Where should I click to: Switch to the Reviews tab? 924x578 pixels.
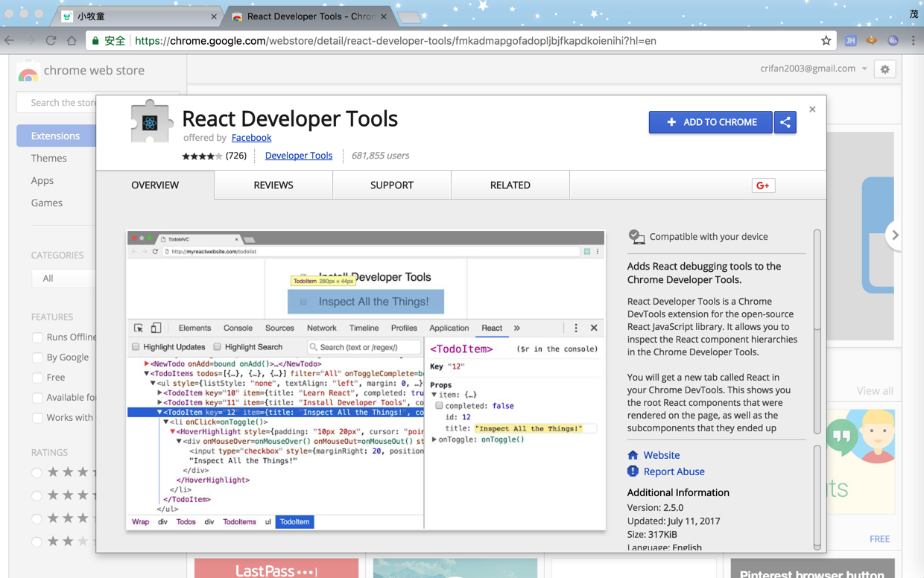tap(273, 185)
